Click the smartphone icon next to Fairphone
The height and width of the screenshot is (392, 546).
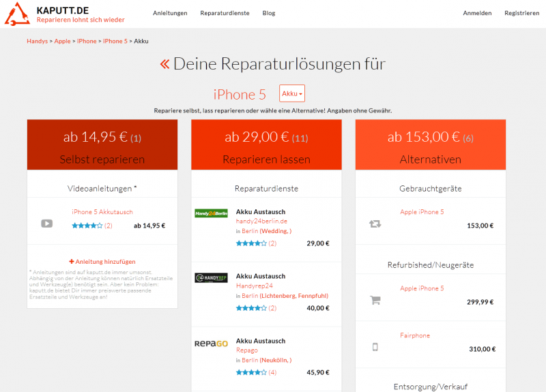375,346
